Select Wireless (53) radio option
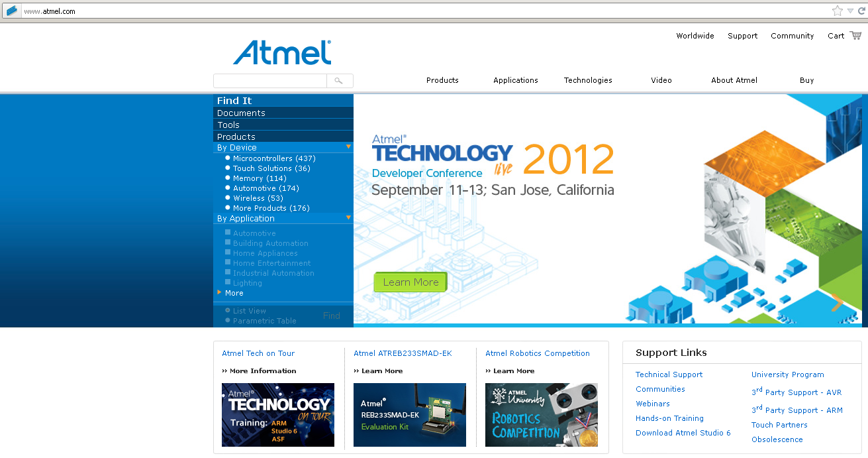868x458 pixels. pos(228,198)
